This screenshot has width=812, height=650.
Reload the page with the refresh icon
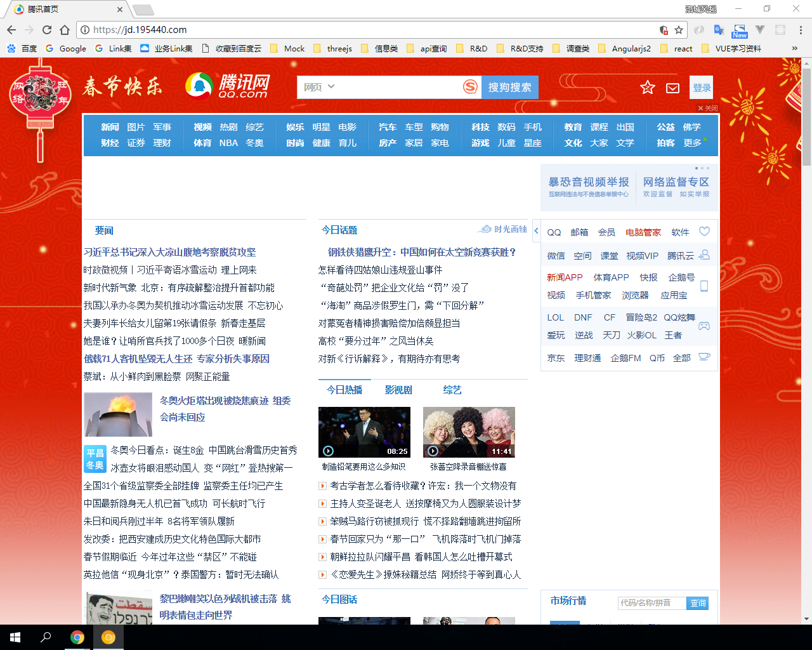(x=47, y=30)
